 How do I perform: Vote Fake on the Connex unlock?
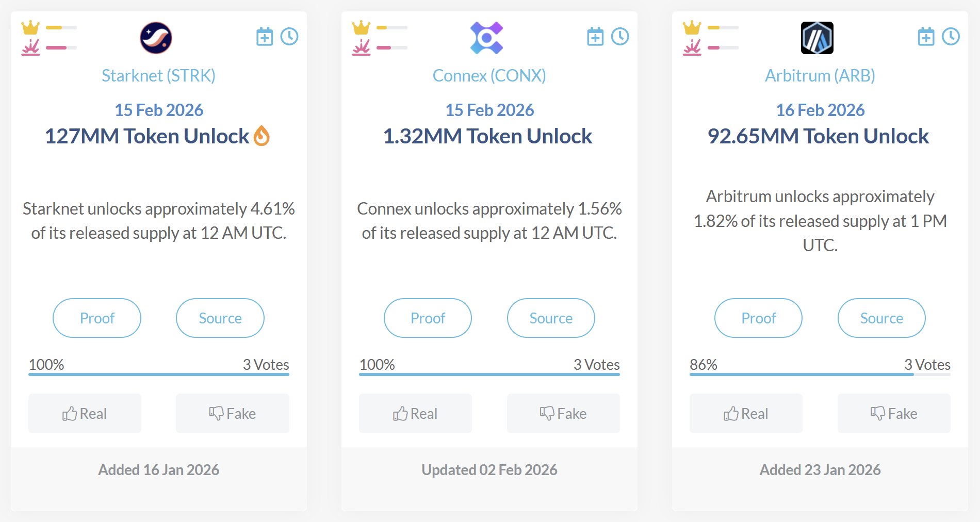[x=563, y=413]
